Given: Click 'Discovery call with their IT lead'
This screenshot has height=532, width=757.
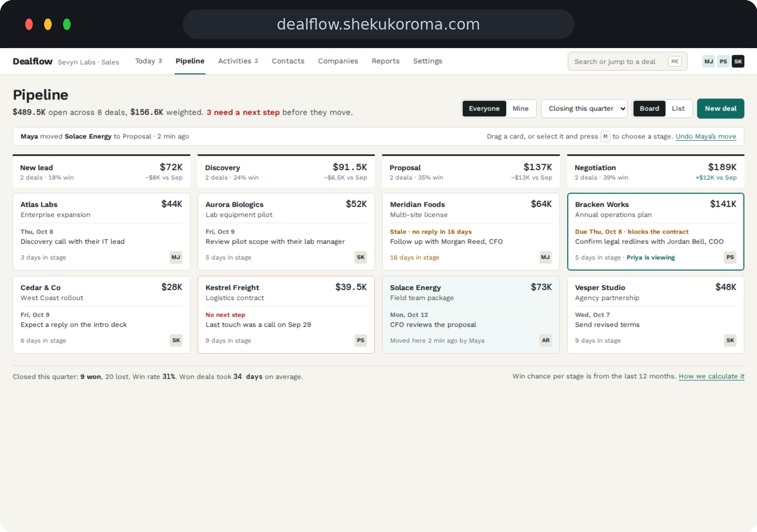Looking at the screenshot, I should pos(73,242).
